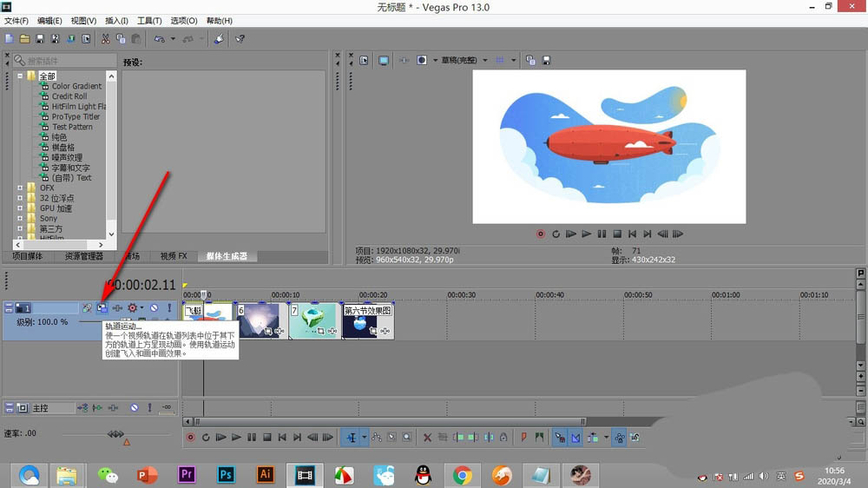The image size is (868, 488).
Task: Click the Track Motion icon on track 1
Action: pyautogui.click(x=102, y=307)
